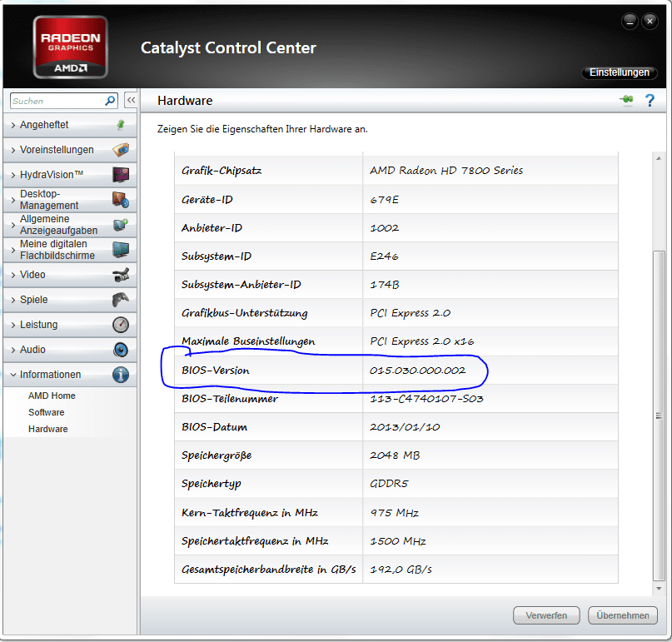Click the Voreinstellungen presets icon

(x=121, y=150)
